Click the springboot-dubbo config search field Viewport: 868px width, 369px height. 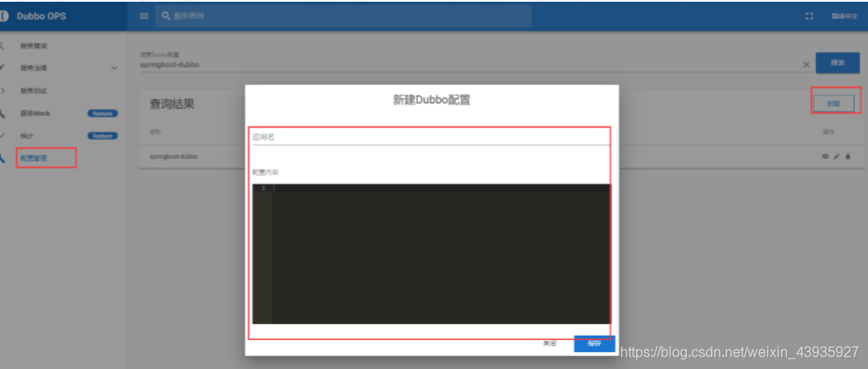(471, 64)
